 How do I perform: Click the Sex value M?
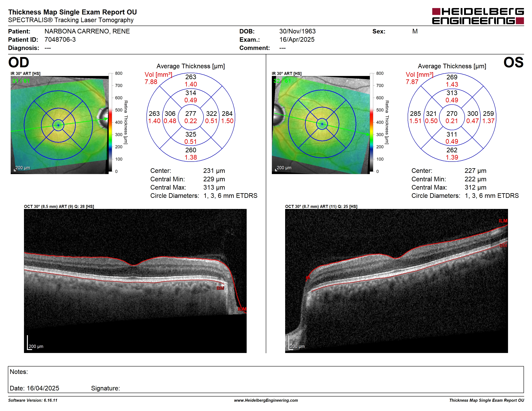coord(415,31)
